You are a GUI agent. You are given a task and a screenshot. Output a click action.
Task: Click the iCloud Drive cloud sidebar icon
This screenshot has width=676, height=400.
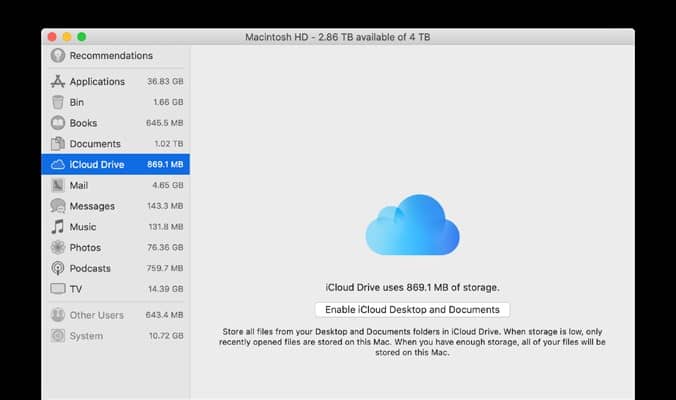(x=58, y=164)
